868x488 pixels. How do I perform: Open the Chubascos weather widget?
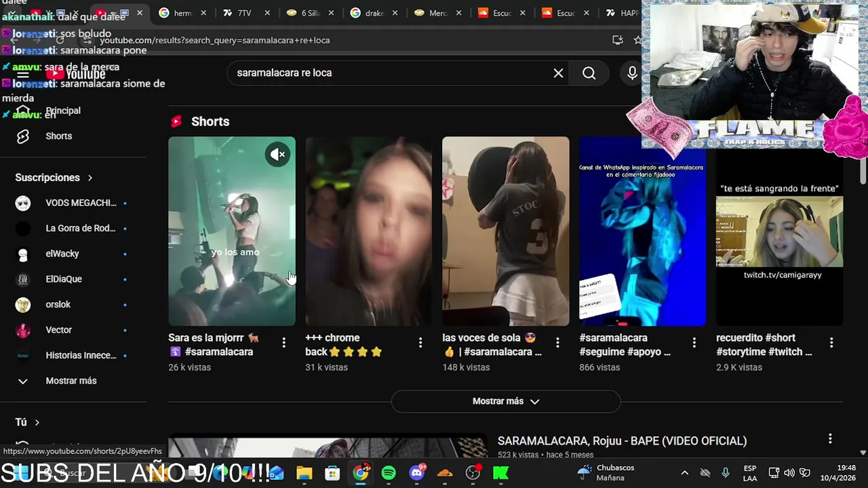tap(605, 473)
